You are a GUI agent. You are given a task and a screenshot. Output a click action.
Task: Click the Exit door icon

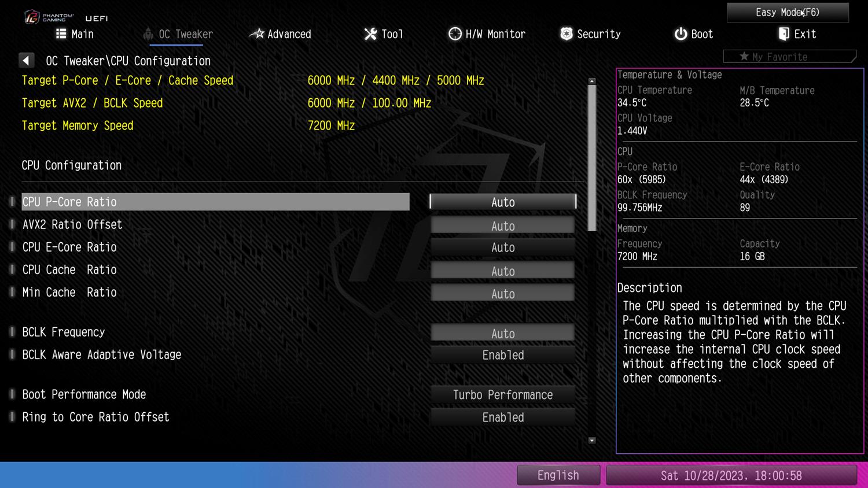[x=784, y=34]
